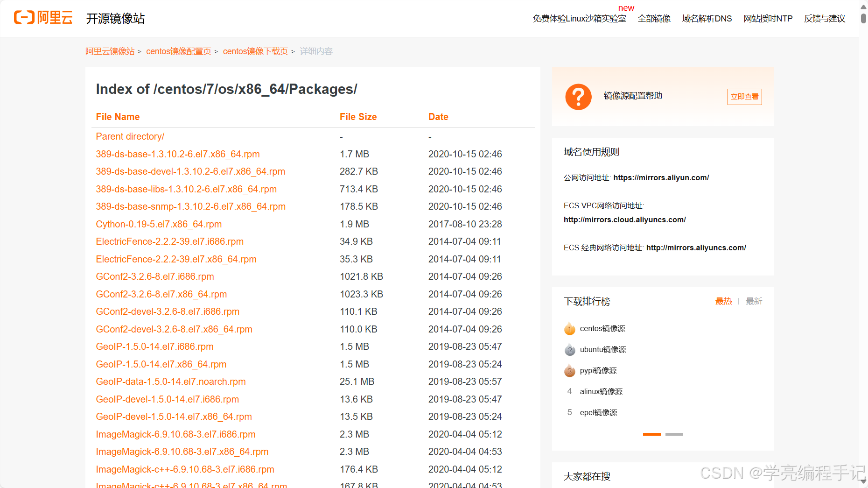Download GeoIP-1.5.0-14.el7.i686.rpm
This screenshot has height=488, width=868.
click(x=154, y=347)
